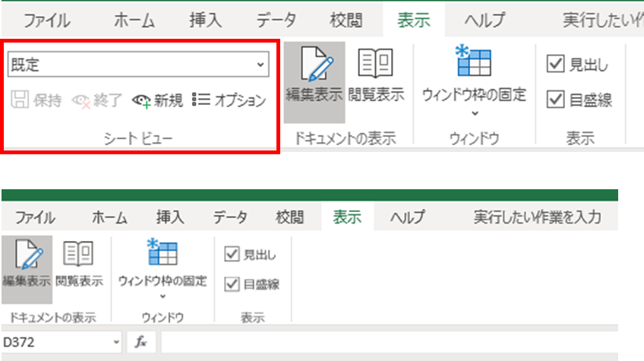Click the 終了 sheet view button
This screenshot has width=644, height=361.
(x=97, y=100)
